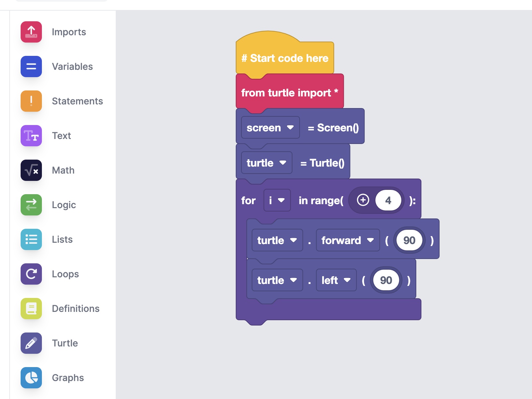The height and width of the screenshot is (399, 532).
Task: Select the from turtle import block
Action: [x=290, y=92]
